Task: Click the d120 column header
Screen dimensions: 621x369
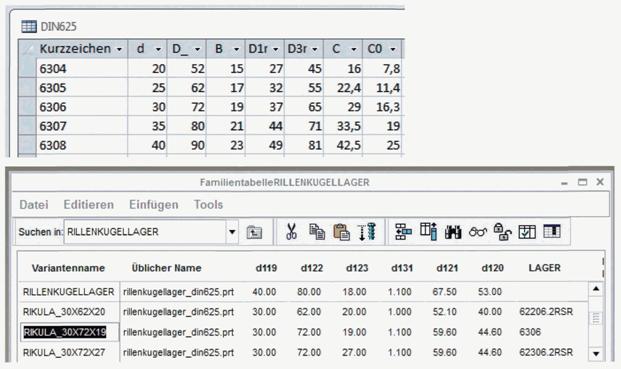Action: point(492,268)
